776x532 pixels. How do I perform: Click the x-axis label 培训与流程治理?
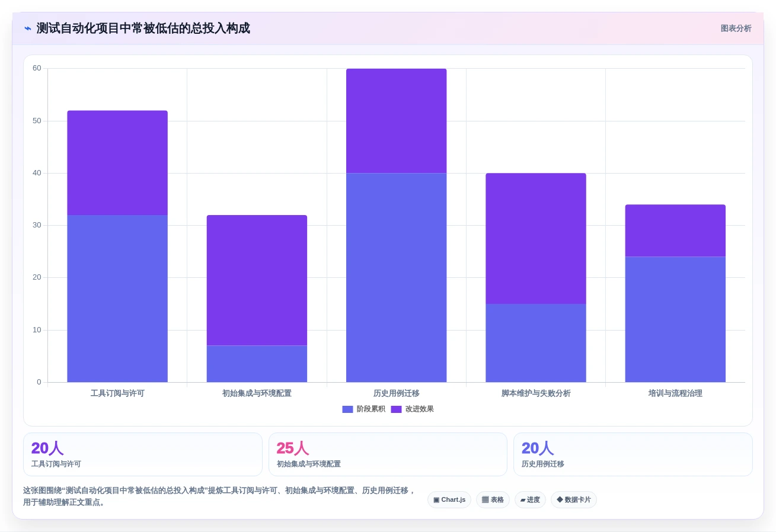click(x=675, y=393)
